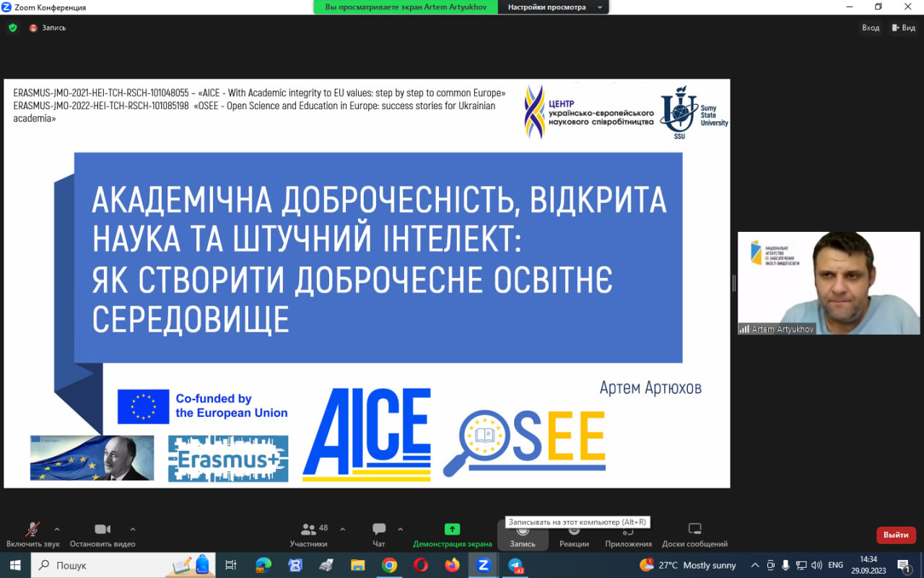Open the Приложения apps panel
The width and height of the screenshot is (924, 578).
[x=628, y=536]
